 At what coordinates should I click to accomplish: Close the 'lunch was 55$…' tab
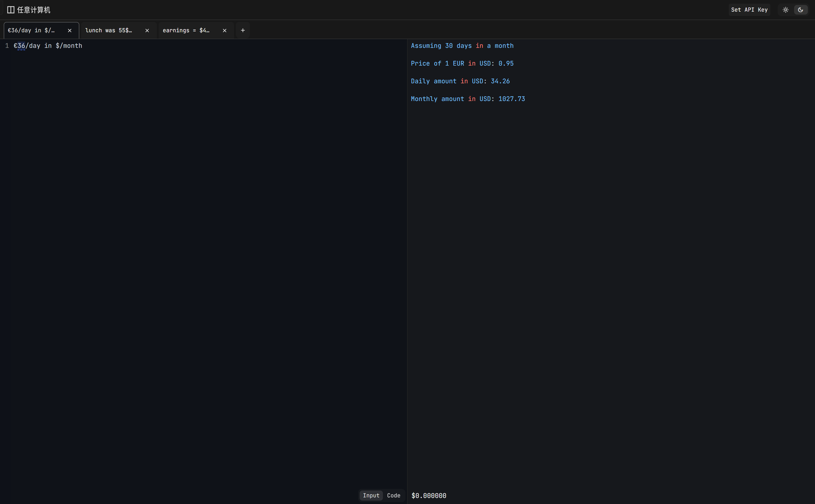coord(147,31)
